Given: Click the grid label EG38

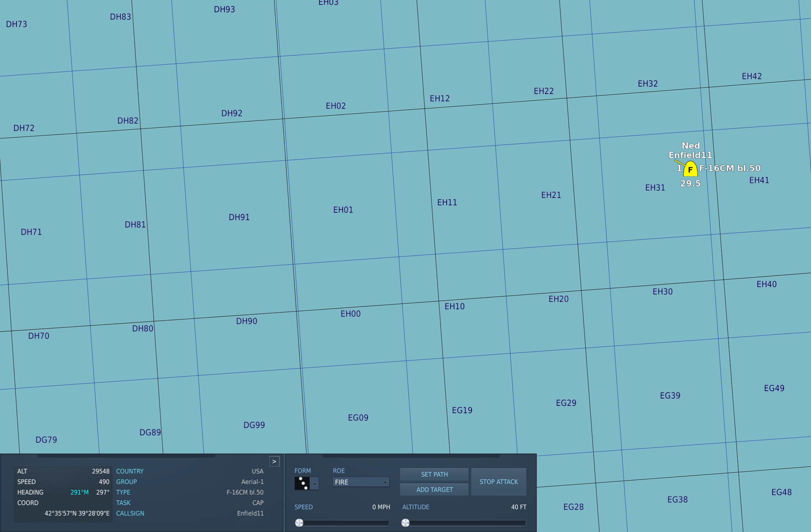Looking at the screenshot, I should pyautogui.click(x=677, y=500).
